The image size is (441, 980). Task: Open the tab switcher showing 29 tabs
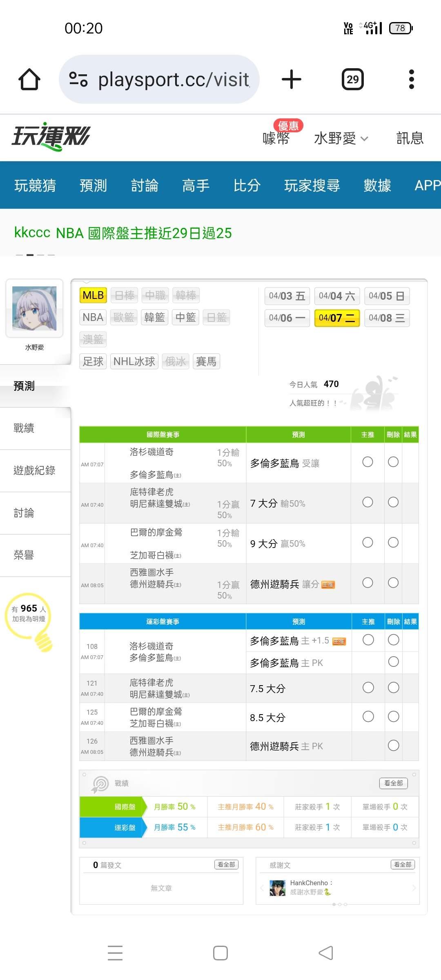[352, 79]
